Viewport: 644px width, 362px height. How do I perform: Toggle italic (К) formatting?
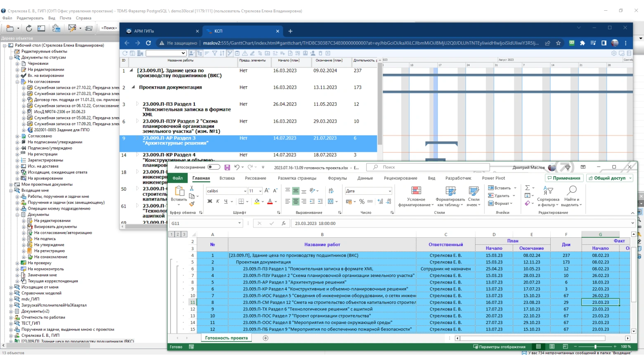pyautogui.click(x=218, y=201)
